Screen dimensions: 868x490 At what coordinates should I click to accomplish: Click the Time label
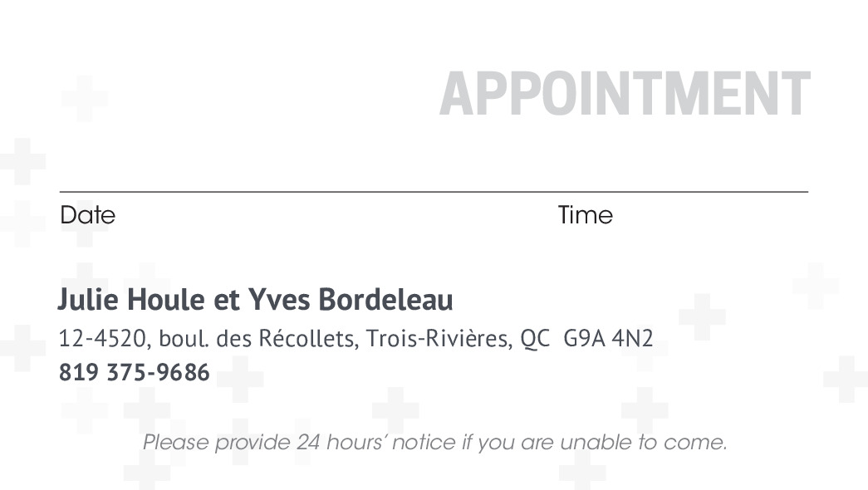coord(585,215)
